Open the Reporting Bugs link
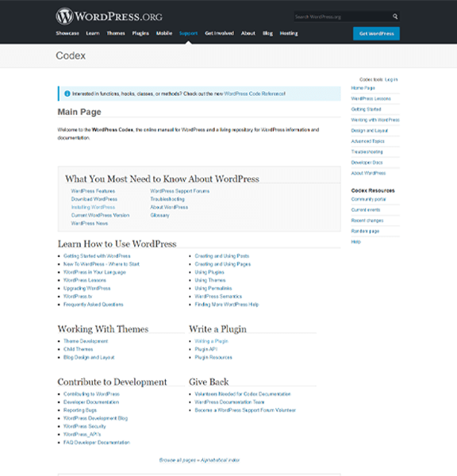 coord(80,410)
